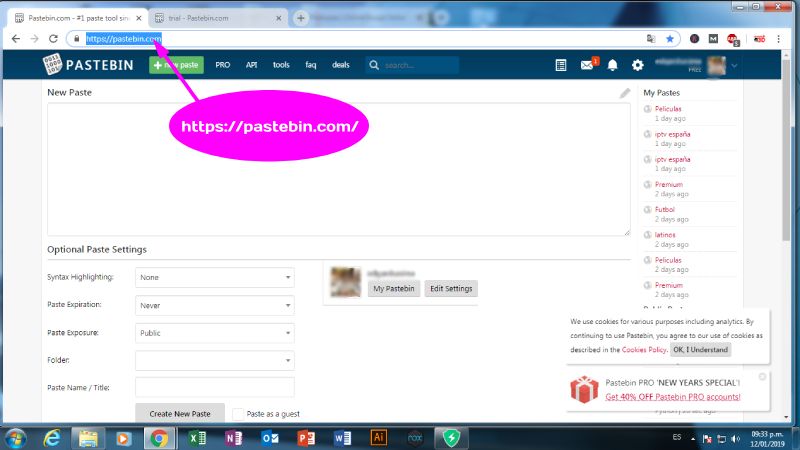Click the new paste button
This screenshot has width=800, height=450.
(x=177, y=65)
